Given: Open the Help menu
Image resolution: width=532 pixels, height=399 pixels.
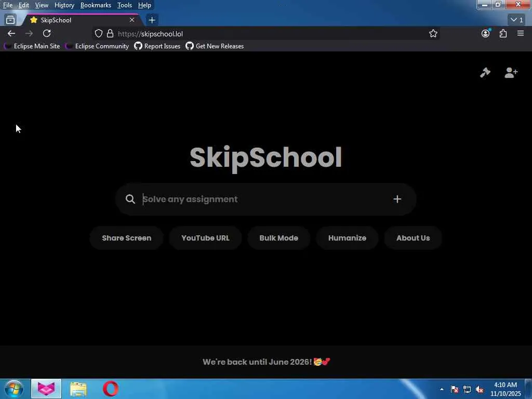Looking at the screenshot, I should 144,5.
